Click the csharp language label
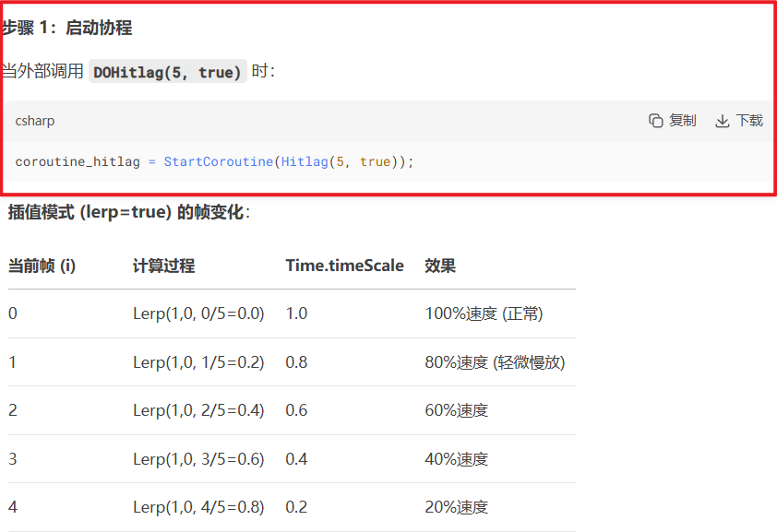This screenshot has width=777, height=532. tap(35, 121)
